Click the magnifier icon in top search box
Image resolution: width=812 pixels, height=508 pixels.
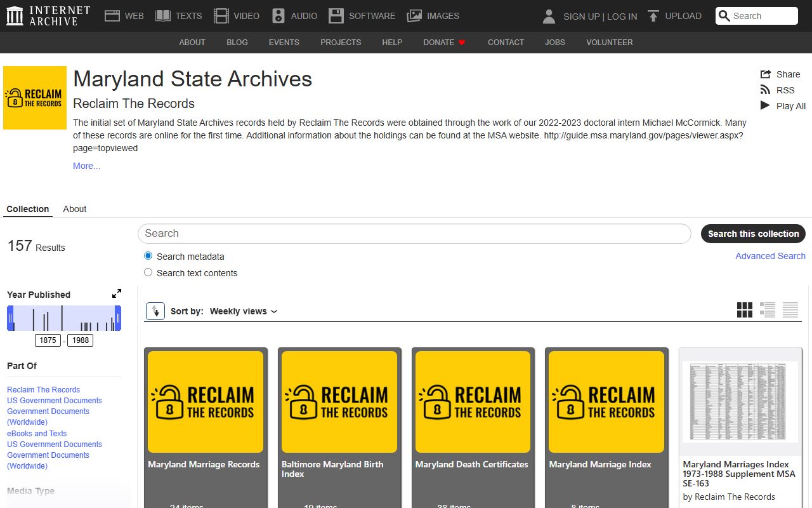(x=724, y=16)
